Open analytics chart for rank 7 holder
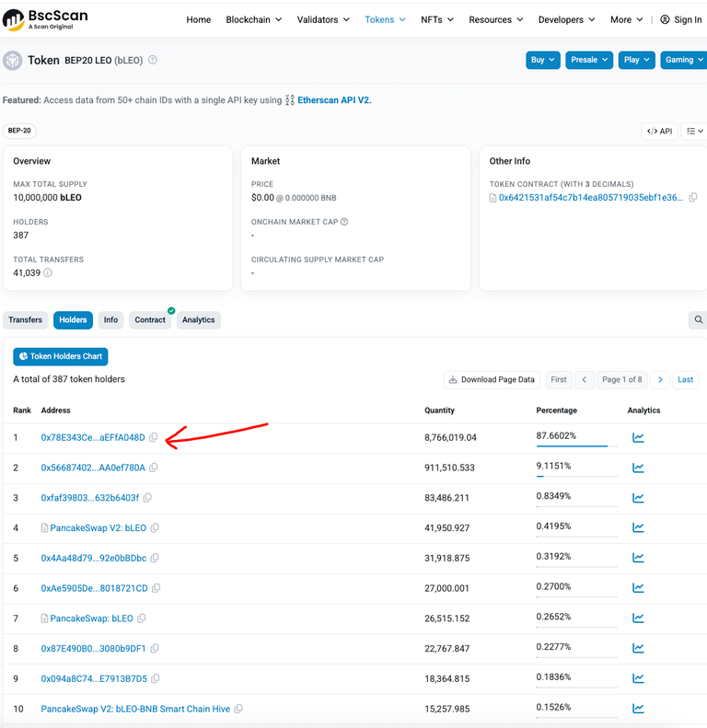707x728 pixels. coord(638,618)
